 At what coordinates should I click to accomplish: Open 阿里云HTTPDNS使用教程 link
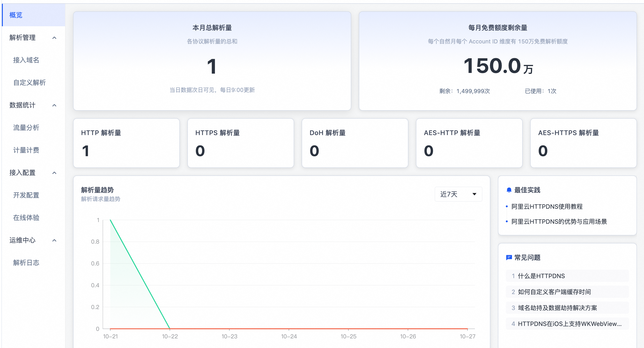pyautogui.click(x=547, y=207)
